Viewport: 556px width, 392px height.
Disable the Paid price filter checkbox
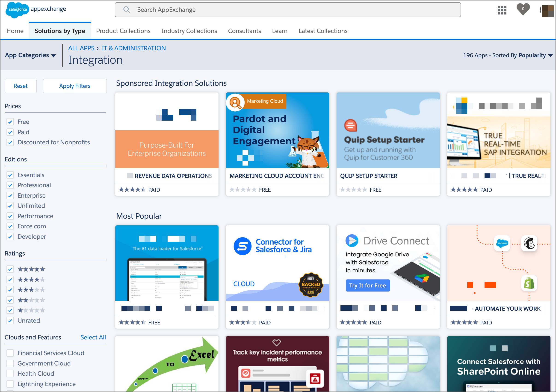[11, 132]
